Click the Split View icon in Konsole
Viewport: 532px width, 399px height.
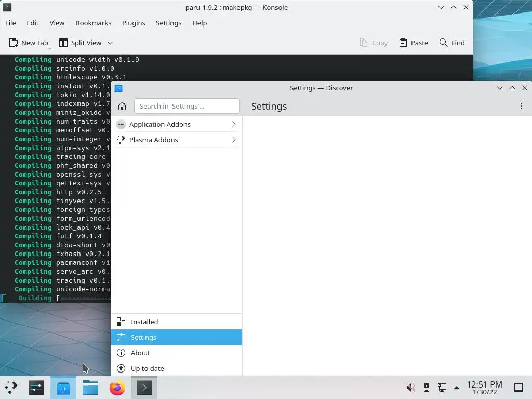(x=63, y=43)
